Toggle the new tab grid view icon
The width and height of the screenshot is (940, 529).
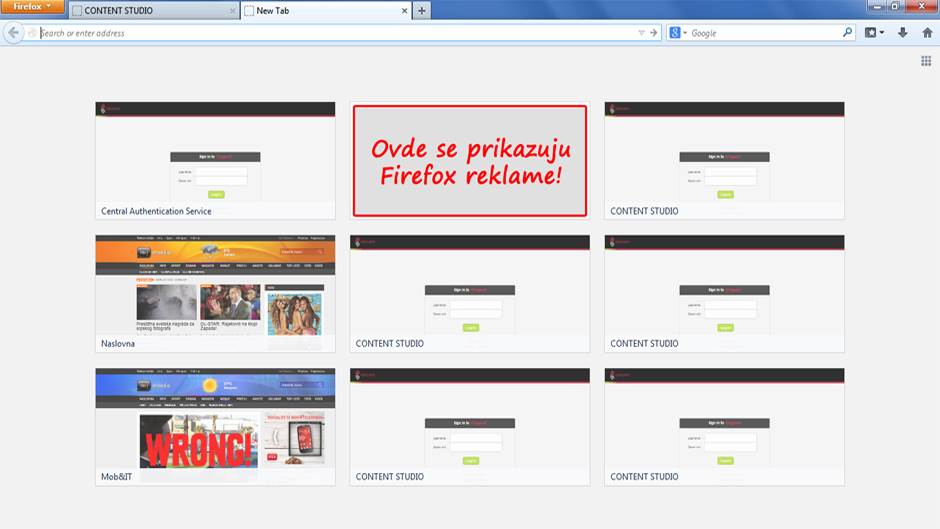click(x=926, y=61)
